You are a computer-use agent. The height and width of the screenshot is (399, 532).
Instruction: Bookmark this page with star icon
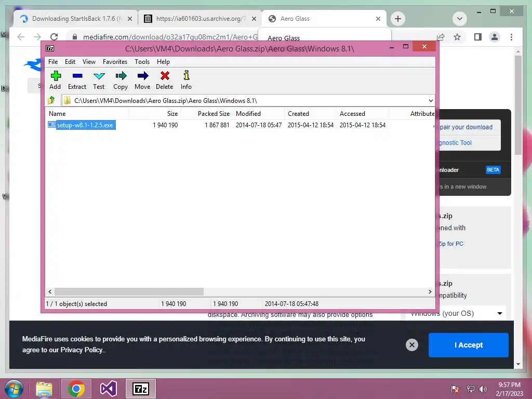[457, 37]
